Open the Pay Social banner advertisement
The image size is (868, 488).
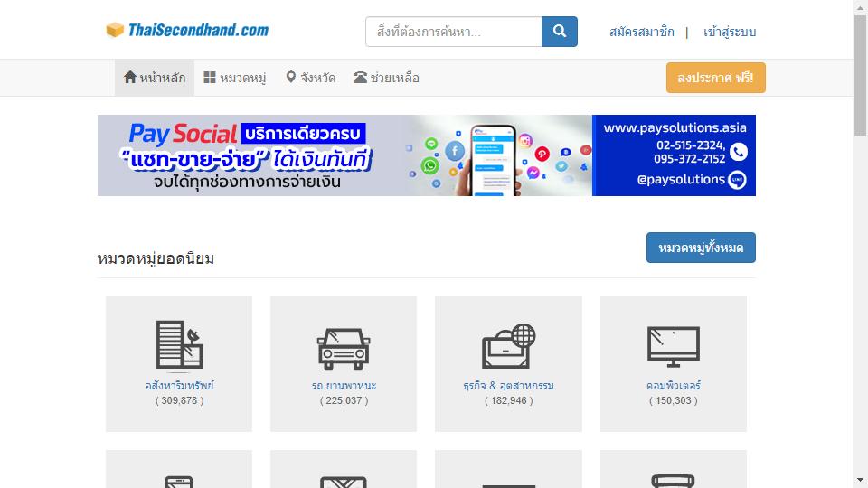coord(426,155)
